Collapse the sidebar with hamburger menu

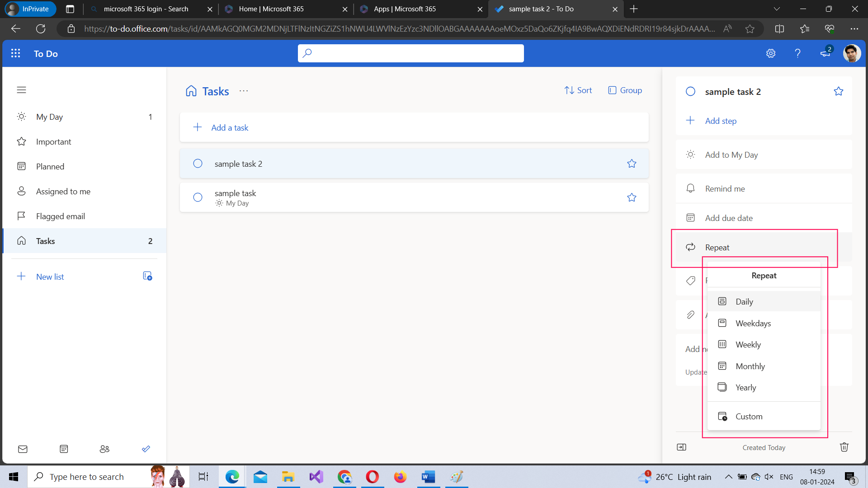coord(21,90)
